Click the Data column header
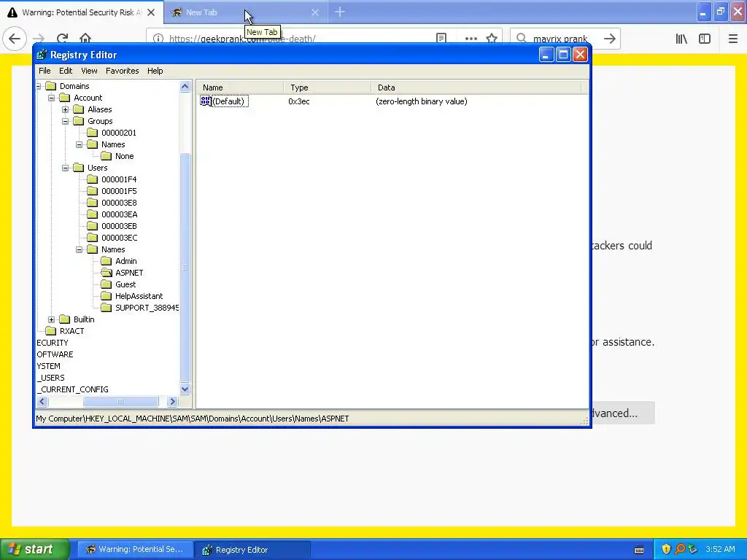Image resolution: width=747 pixels, height=560 pixels. coord(476,87)
